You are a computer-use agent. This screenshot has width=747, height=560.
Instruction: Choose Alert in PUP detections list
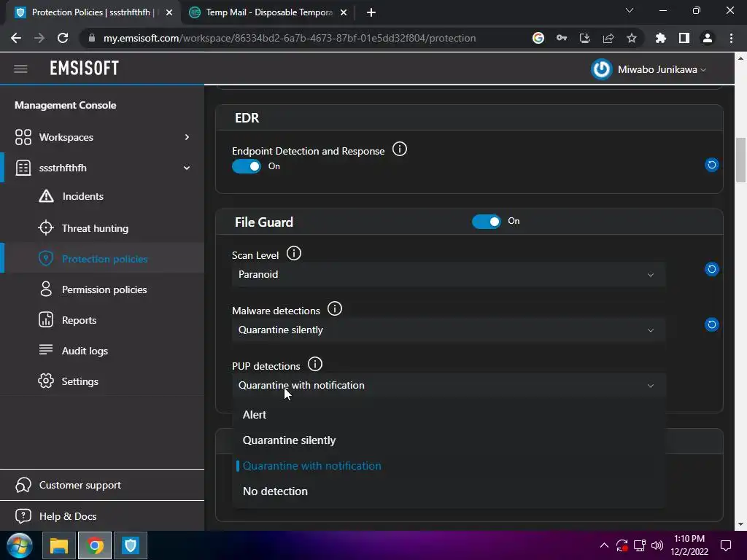click(x=449, y=415)
